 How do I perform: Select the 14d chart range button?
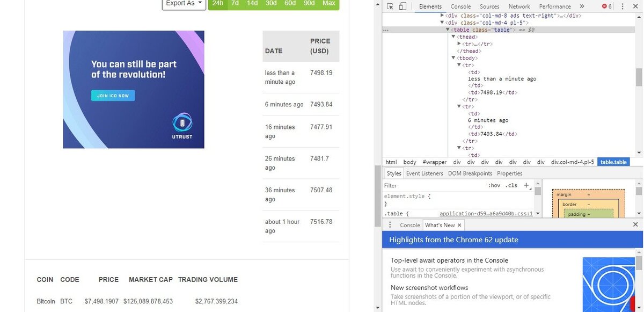[252, 3]
